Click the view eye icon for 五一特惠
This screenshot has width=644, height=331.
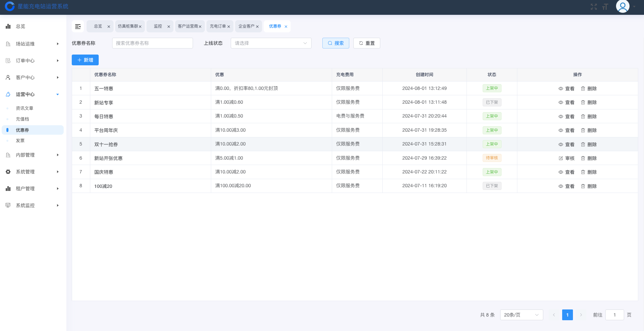[x=561, y=88]
